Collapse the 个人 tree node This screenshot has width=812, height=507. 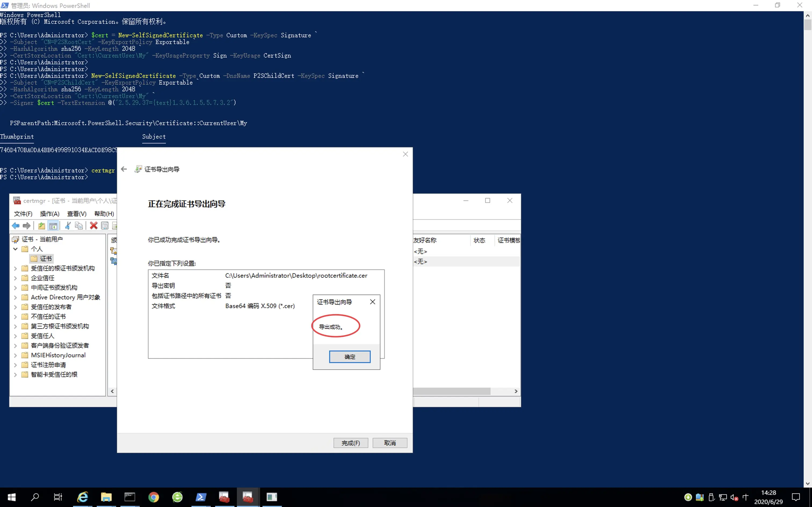pyautogui.click(x=15, y=249)
